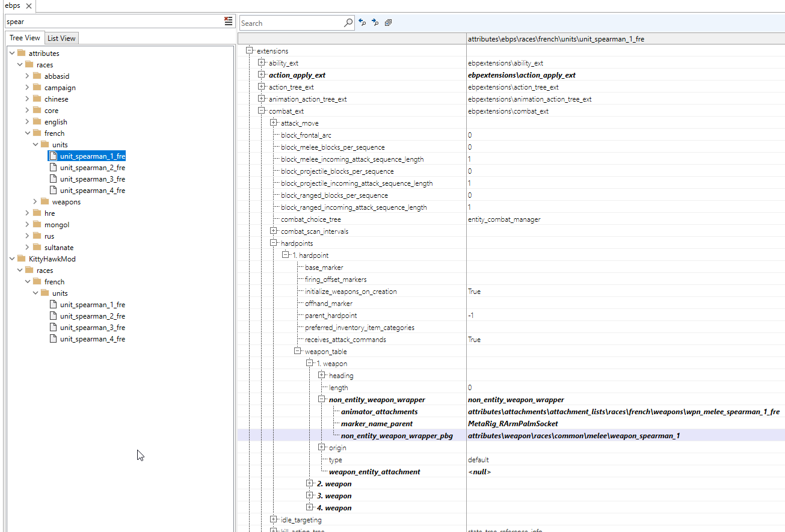This screenshot has height=532, width=785.
Task: Collapse the attributes root folder
Action: [x=12, y=53]
